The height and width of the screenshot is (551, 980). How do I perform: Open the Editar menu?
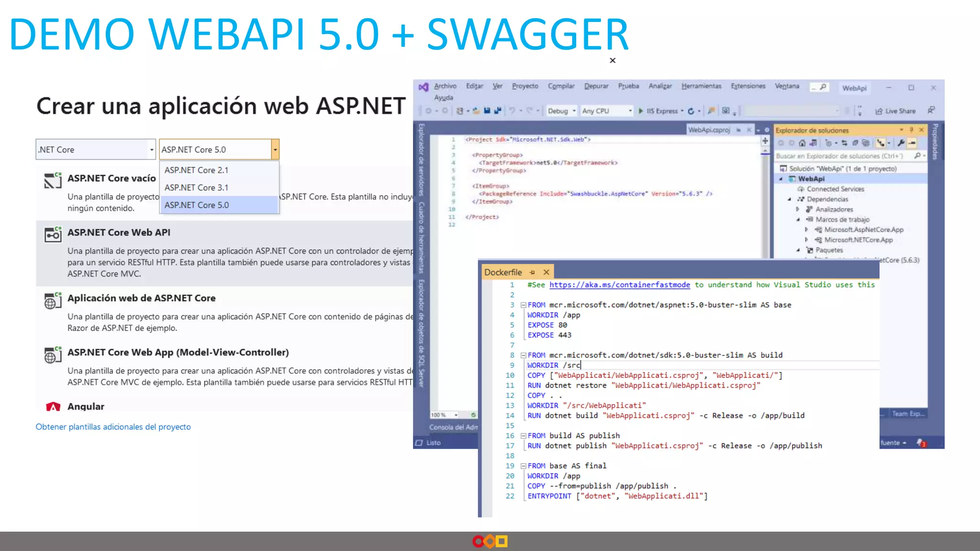tap(475, 86)
